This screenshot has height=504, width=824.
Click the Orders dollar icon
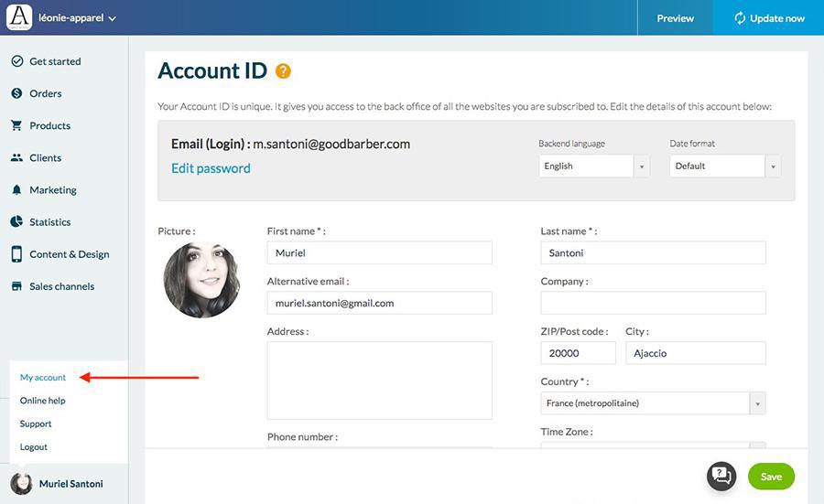16,93
